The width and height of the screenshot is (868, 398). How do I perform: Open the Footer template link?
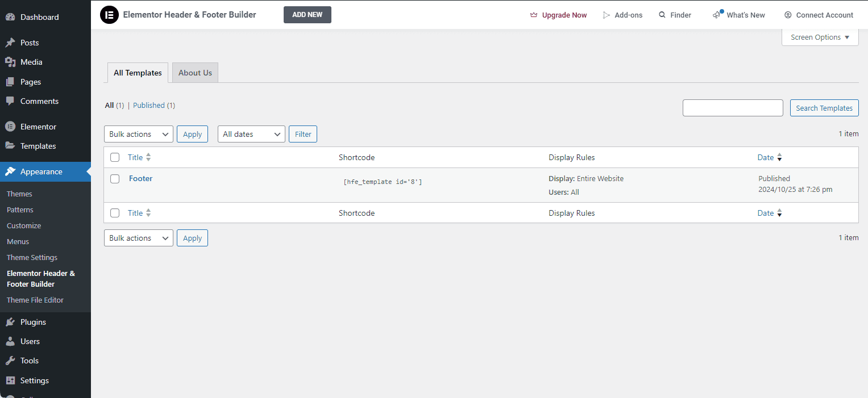[140, 178]
